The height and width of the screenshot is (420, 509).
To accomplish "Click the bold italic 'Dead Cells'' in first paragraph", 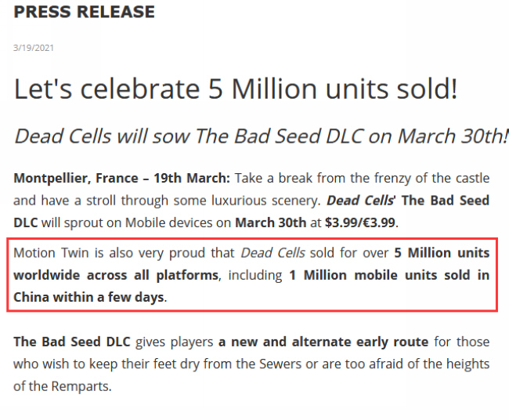I will 361,201.
